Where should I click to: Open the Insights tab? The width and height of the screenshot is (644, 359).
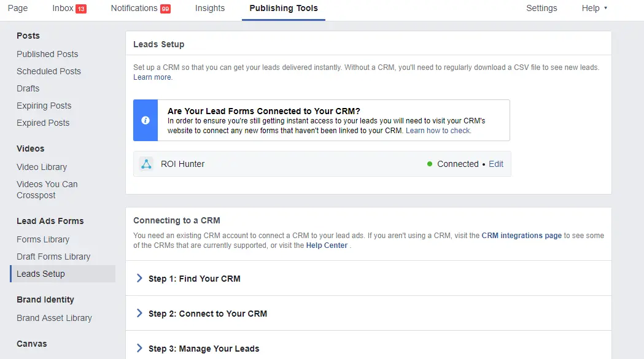(209, 8)
